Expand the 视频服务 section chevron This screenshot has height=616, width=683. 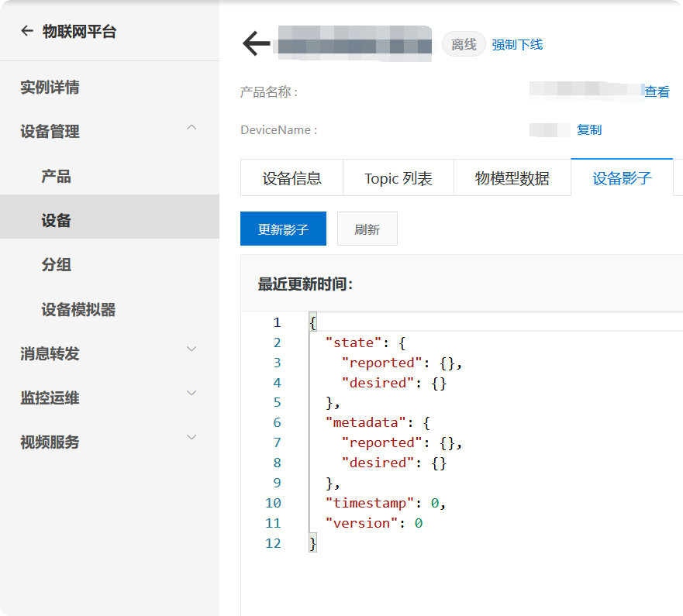point(191,437)
